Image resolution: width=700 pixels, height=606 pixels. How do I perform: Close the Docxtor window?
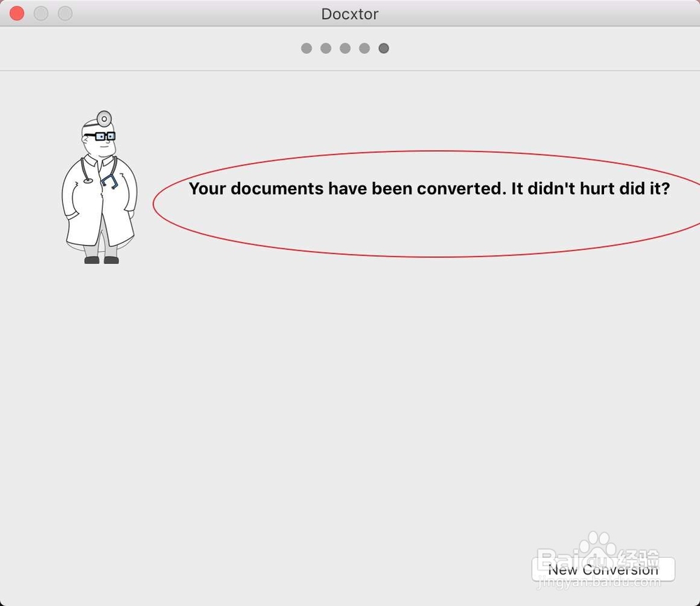pos(17,13)
